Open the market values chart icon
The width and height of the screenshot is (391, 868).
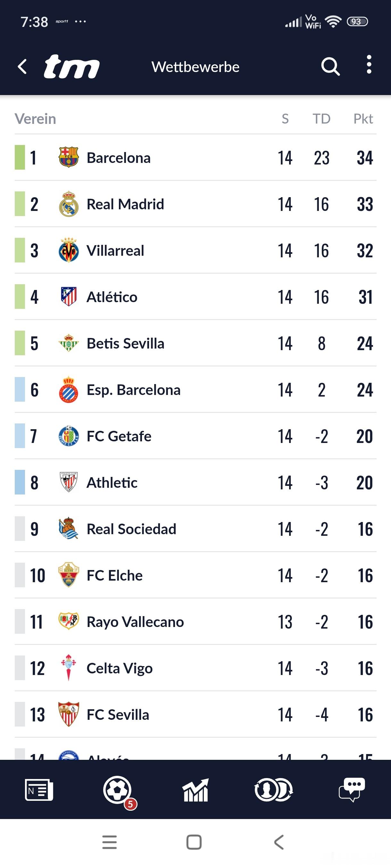[x=195, y=790]
